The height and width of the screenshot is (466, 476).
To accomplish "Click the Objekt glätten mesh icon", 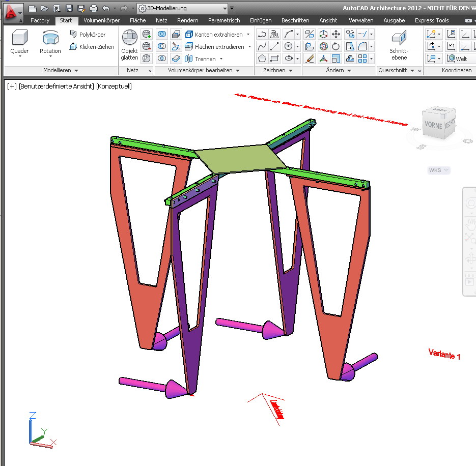I will coord(129,45).
